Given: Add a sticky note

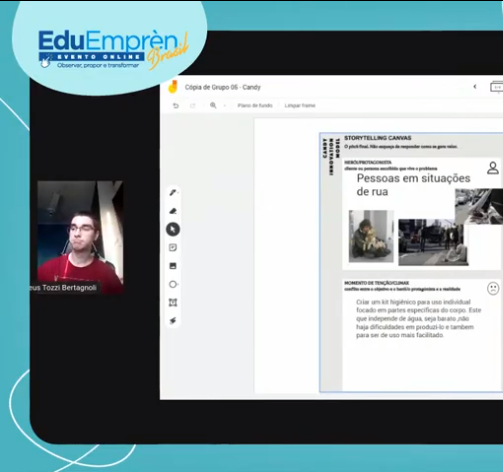Looking at the screenshot, I should (x=173, y=248).
